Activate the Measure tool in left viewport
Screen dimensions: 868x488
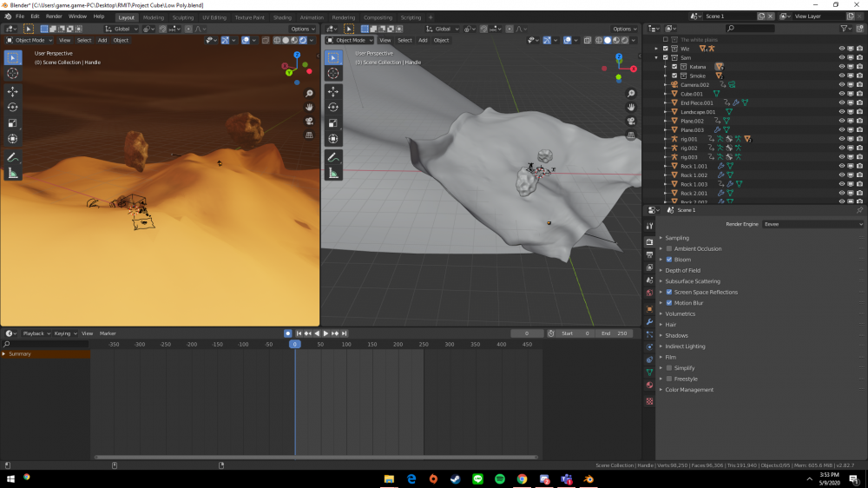click(x=13, y=173)
